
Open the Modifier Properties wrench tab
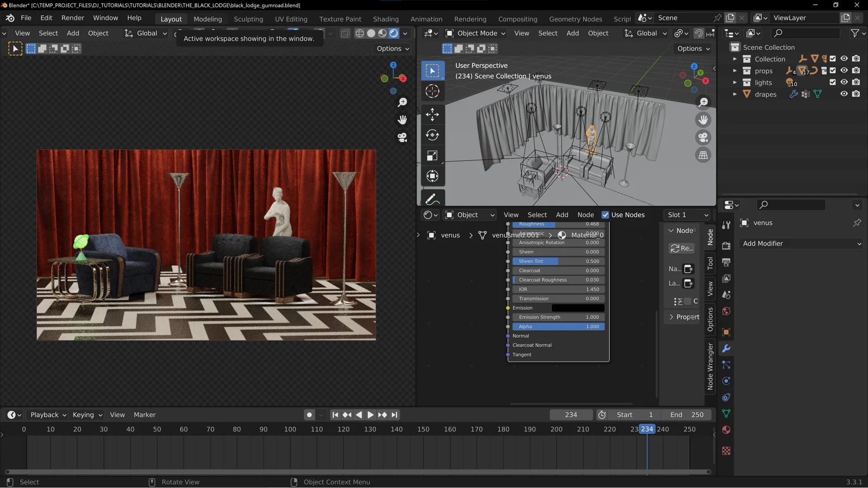(726, 348)
